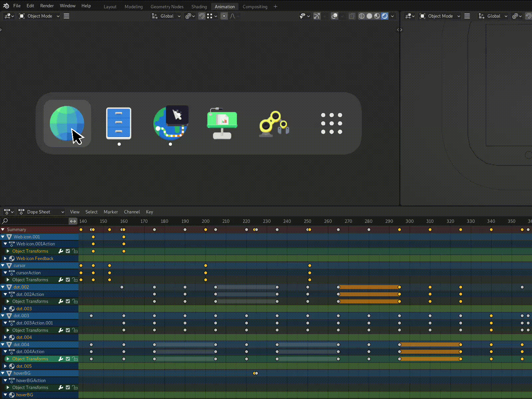
Task: Open the Global transform orientation dropdown
Action: point(166,16)
